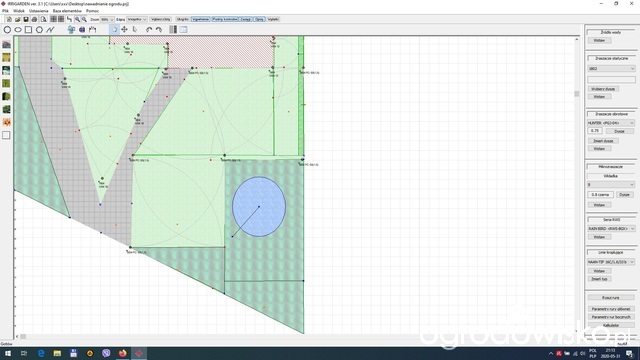Viewport: 640px width, 360px height.
Task: Expand the RAIN BIRD series dropdown
Action: point(611,229)
